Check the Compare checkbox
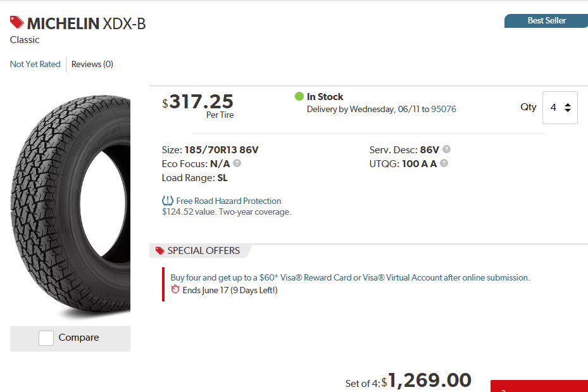Viewport: 588px width, 392px height. 46,338
